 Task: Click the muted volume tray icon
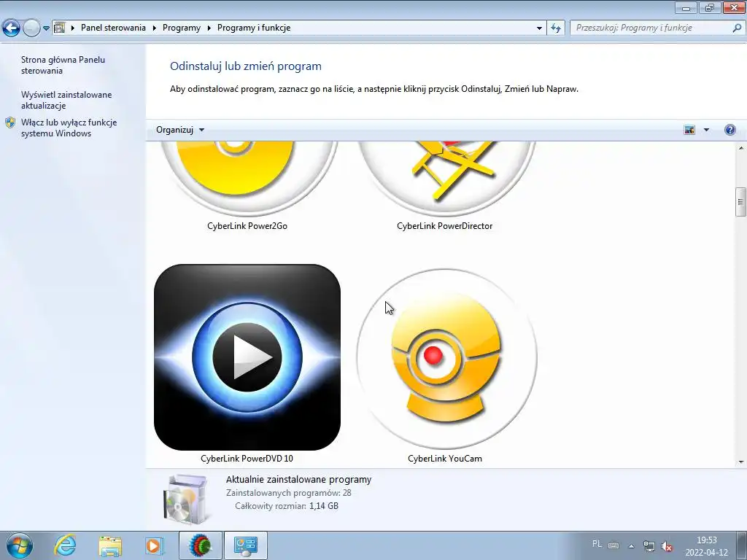(x=667, y=546)
